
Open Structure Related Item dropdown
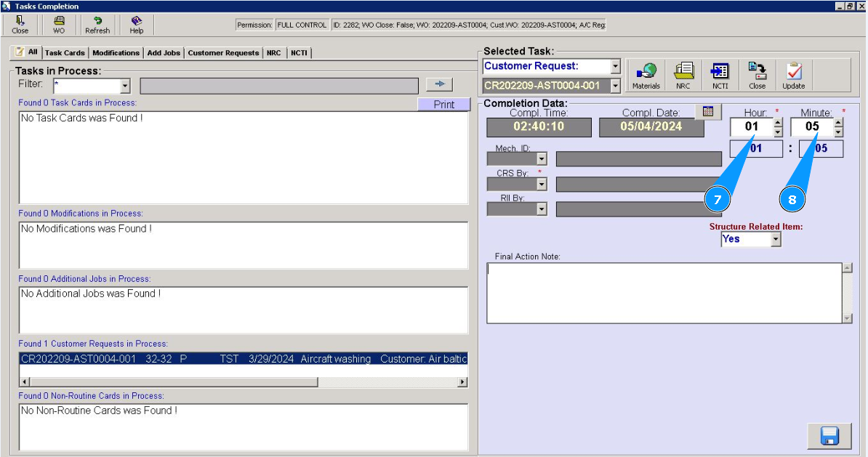tap(776, 239)
